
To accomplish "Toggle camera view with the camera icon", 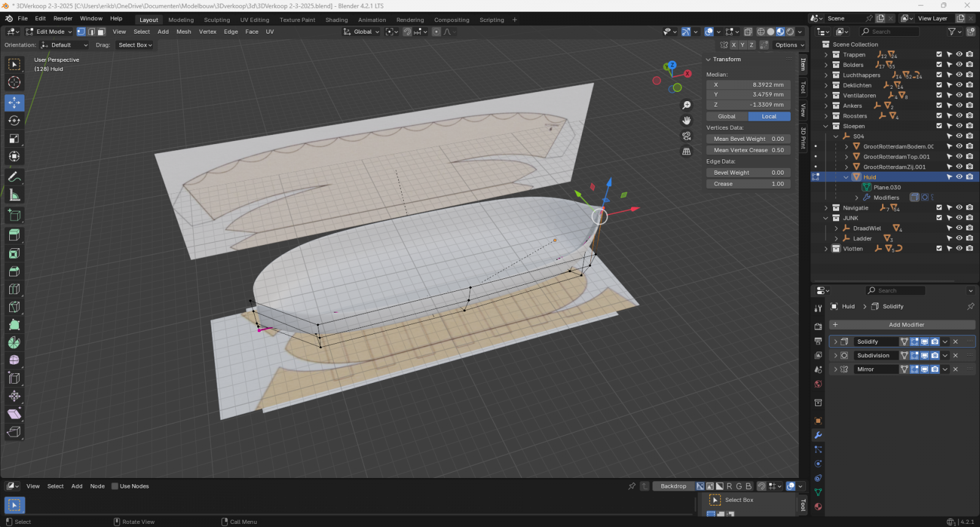I will click(687, 135).
